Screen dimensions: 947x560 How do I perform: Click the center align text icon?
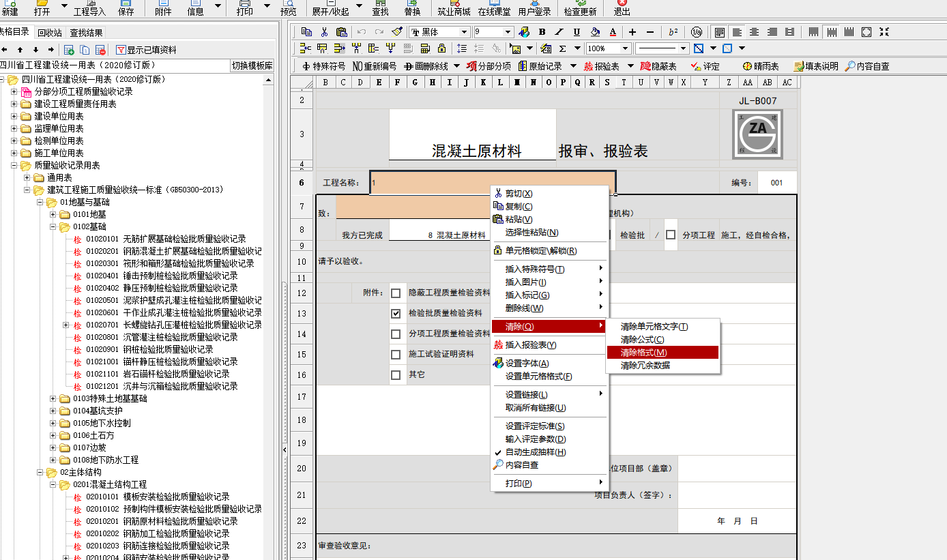(x=755, y=32)
